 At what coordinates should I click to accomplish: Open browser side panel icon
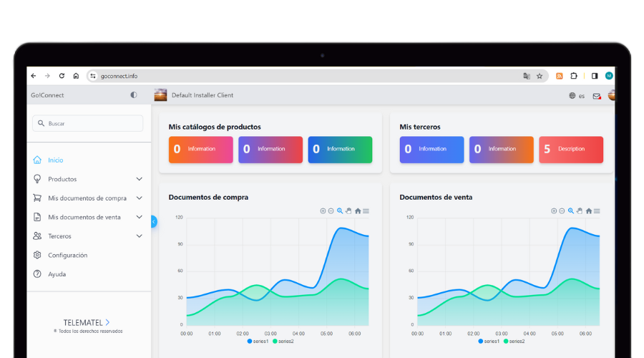(x=595, y=76)
